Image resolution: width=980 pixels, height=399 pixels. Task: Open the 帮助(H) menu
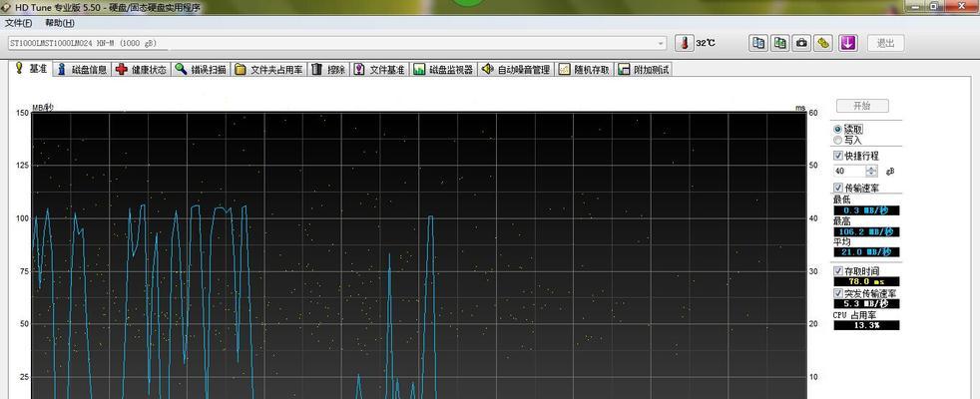click(x=60, y=23)
